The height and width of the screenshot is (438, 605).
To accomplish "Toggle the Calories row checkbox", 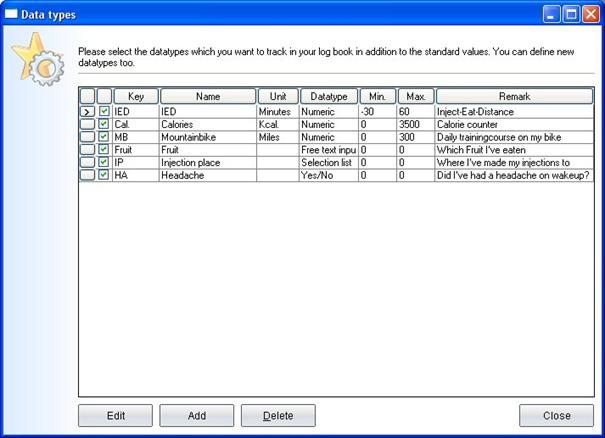I will coord(104,125).
